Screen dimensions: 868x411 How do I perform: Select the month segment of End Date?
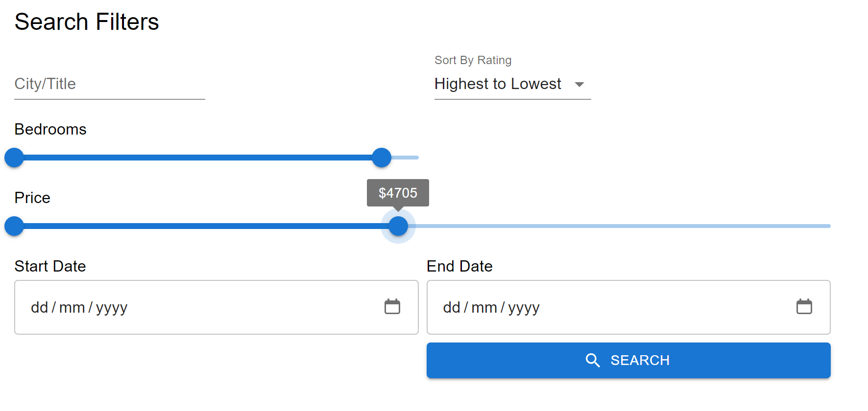coord(484,308)
